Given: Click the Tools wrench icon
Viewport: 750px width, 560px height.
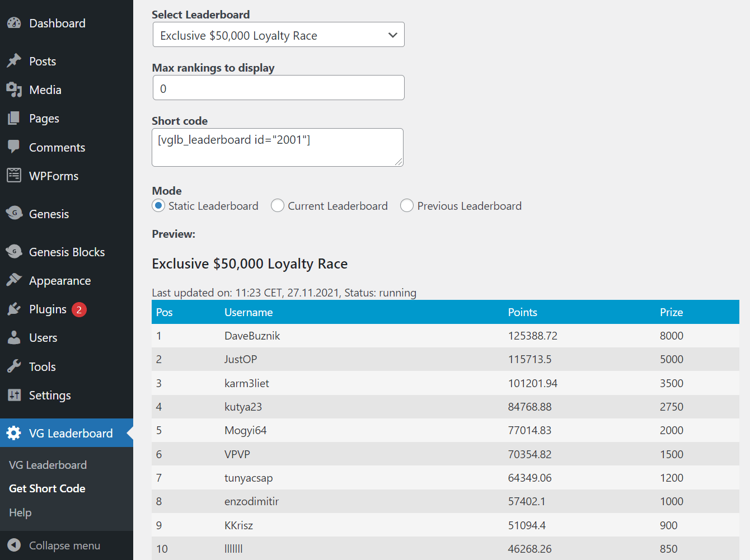Looking at the screenshot, I should [x=14, y=366].
